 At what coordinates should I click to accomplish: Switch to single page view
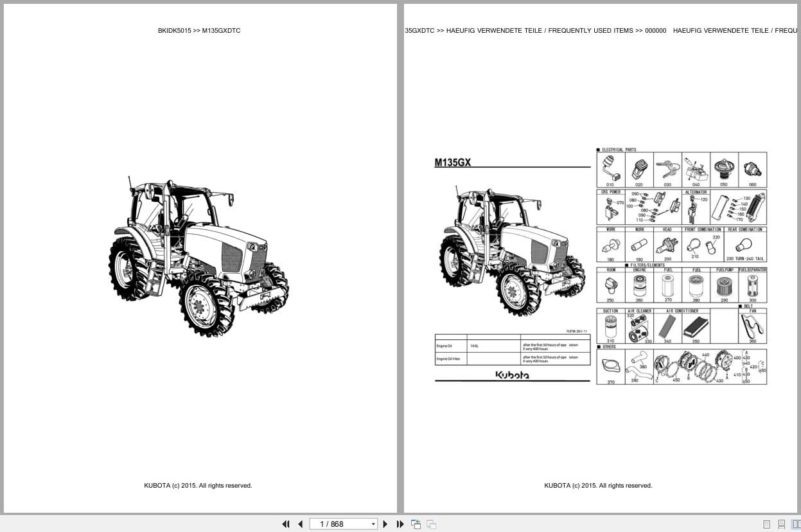[767, 524]
